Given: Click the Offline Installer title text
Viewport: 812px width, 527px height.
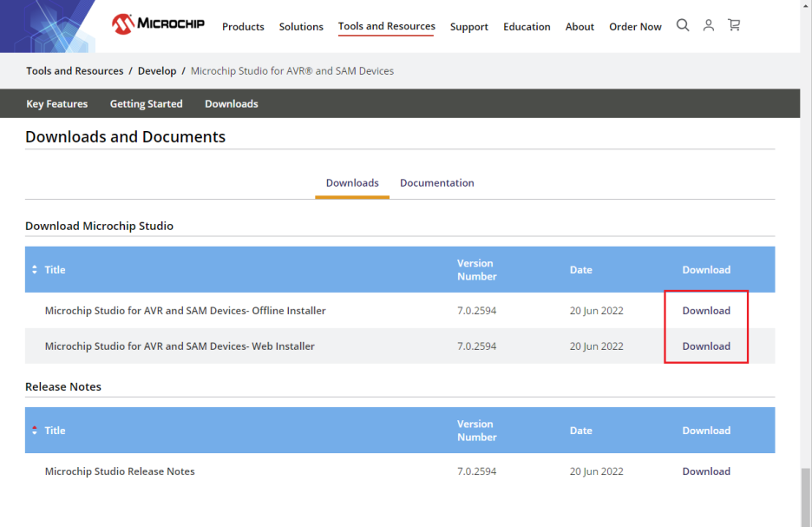Looking at the screenshot, I should (x=185, y=311).
